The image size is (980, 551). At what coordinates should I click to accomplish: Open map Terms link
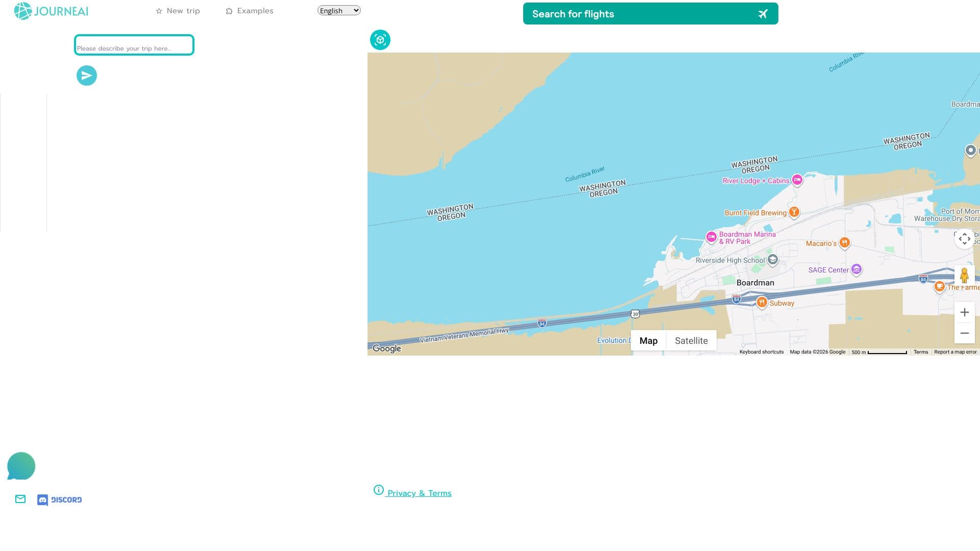(x=921, y=352)
